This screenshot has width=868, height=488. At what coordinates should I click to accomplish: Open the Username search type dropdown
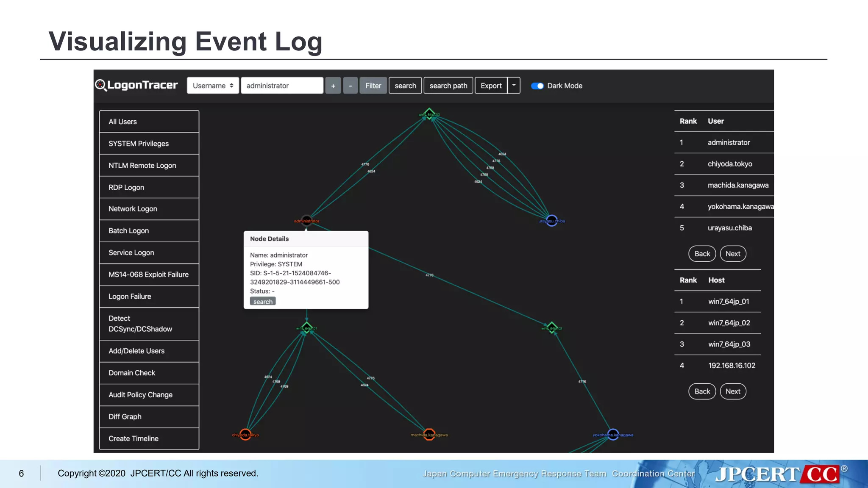[213, 86]
